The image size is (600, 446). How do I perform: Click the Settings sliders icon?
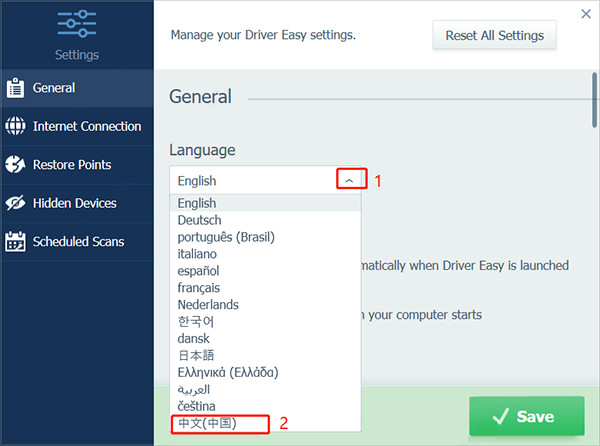77,23
